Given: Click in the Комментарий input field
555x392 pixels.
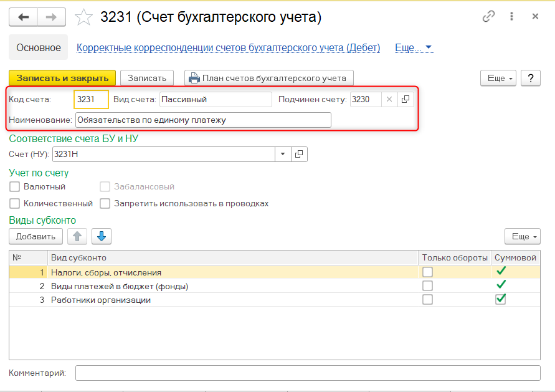Looking at the screenshot, I should [x=308, y=373].
